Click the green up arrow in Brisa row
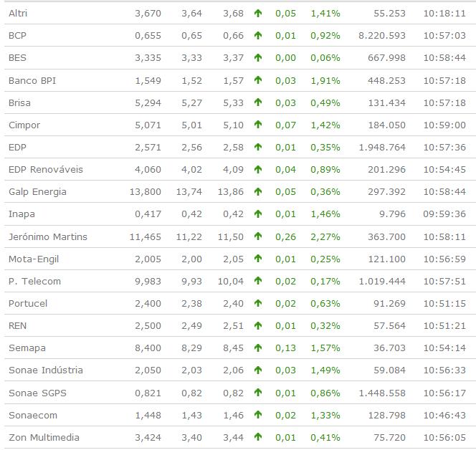The height and width of the screenshot is (450, 476). point(258,102)
